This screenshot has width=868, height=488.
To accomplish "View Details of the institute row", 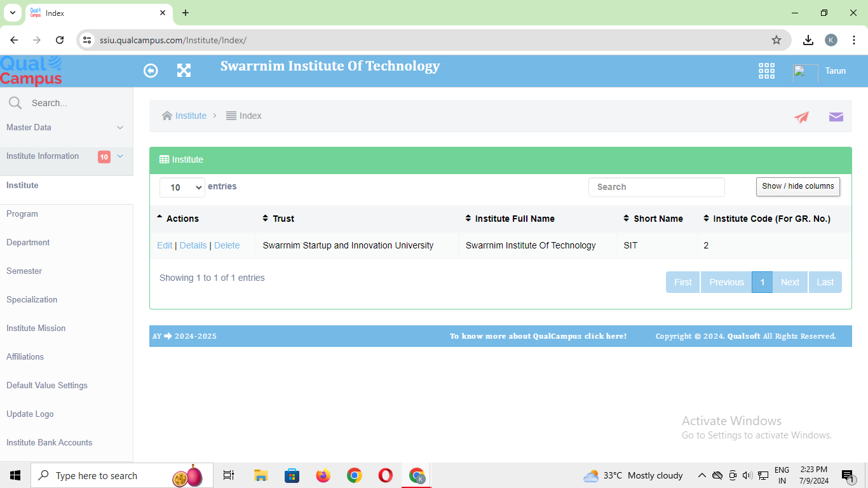I will pos(193,245).
